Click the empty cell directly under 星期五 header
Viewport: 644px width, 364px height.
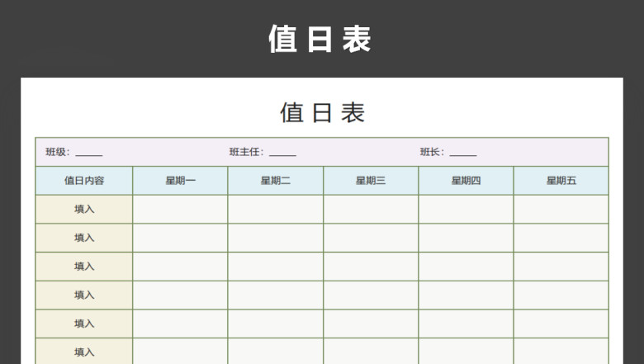561,210
